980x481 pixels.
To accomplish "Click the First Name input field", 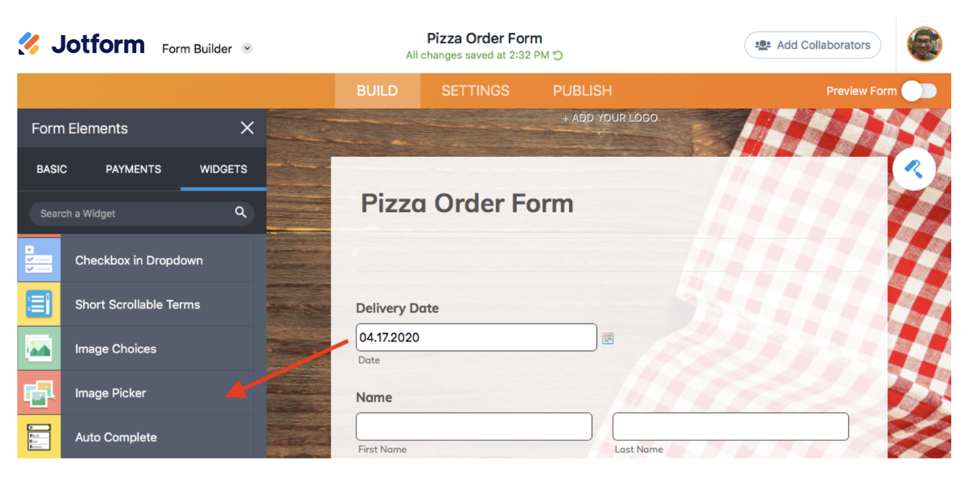I will point(474,427).
